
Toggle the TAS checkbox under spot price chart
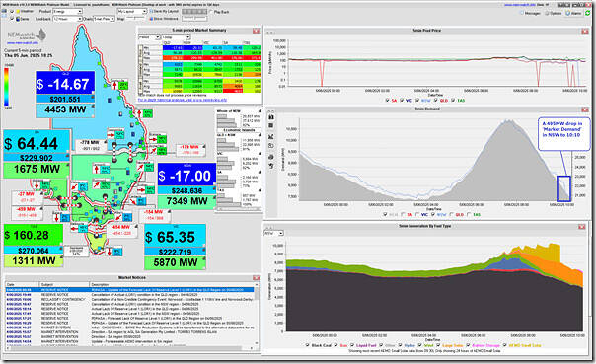[453, 101]
